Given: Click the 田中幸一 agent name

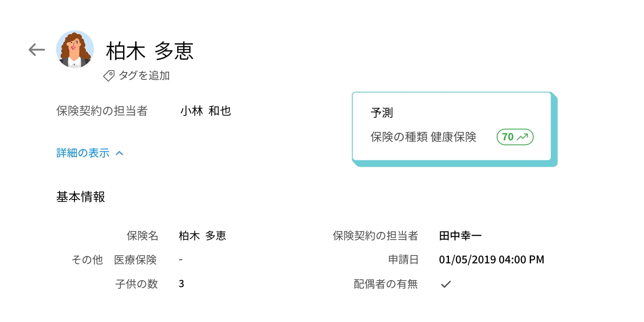Looking at the screenshot, I should click(460, 236).
